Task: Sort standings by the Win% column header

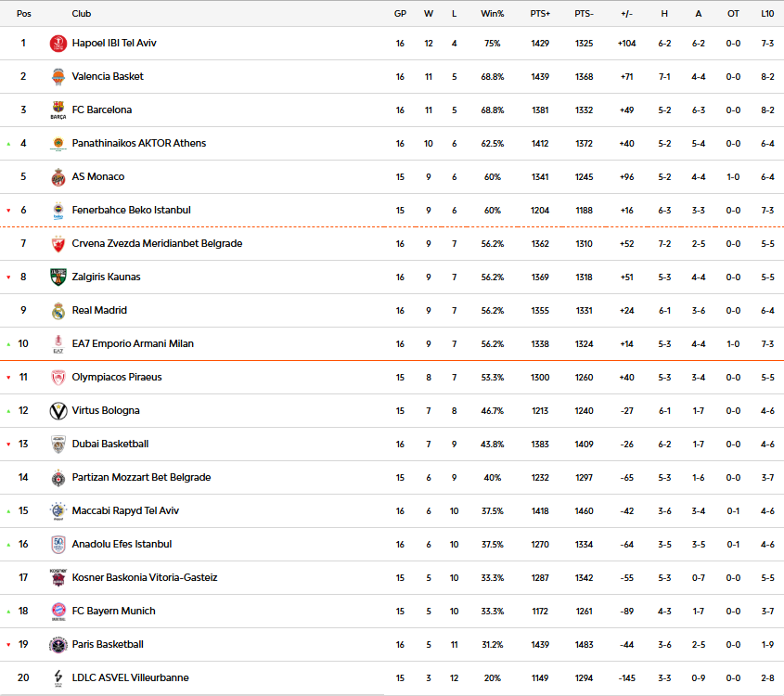Action: (x=492, y=14)
